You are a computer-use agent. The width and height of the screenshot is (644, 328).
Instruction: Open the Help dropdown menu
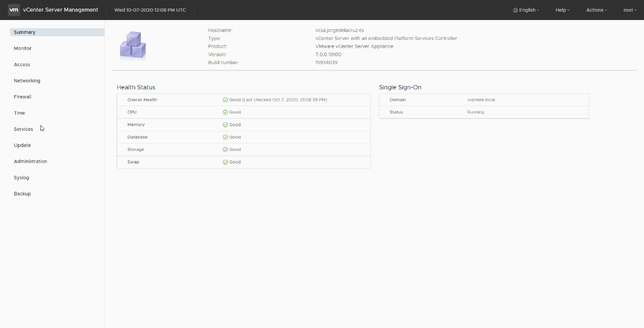[x=563, y=10]
